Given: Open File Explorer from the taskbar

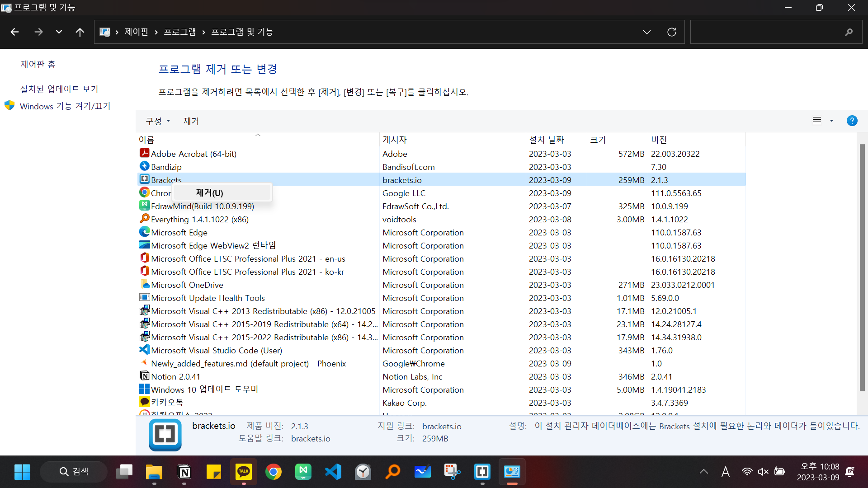Looking at the screenshot, I should point(154,472).
